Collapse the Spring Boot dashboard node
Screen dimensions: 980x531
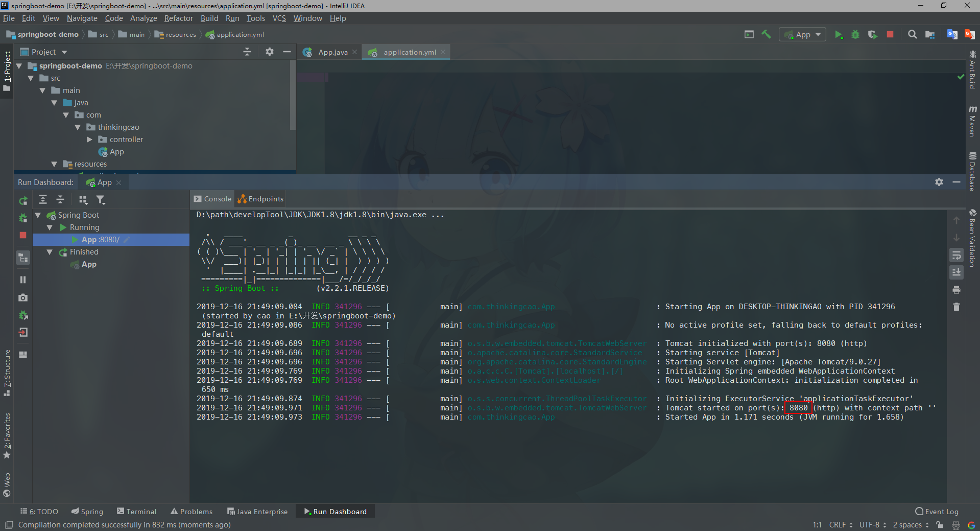[x=38, y=215]
